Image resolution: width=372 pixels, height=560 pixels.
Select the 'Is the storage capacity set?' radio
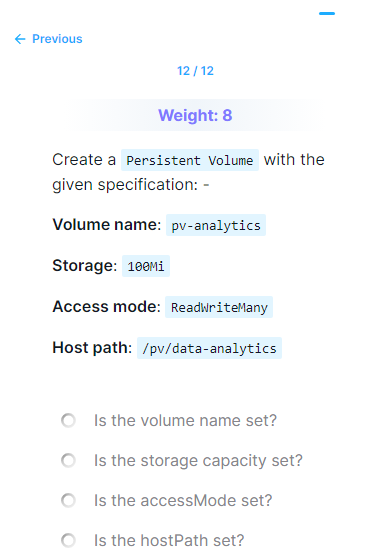click(68, 460)
